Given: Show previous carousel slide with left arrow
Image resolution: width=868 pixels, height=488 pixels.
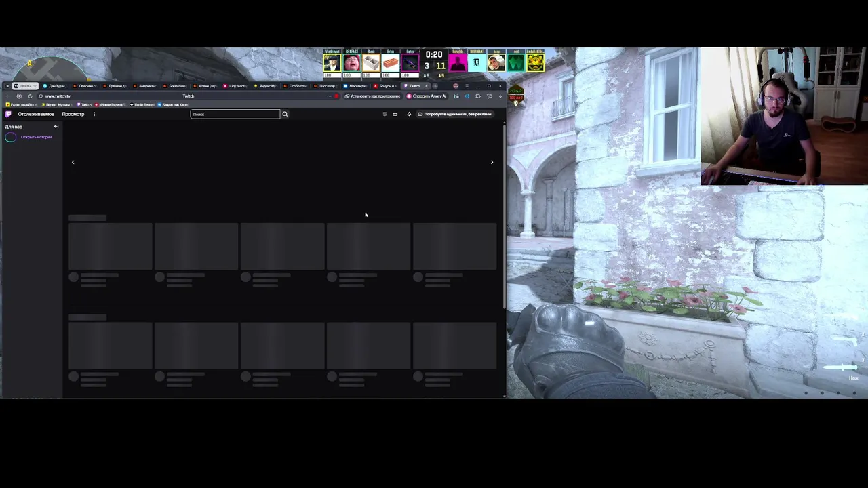Looking at the screenshot, I should tap(73, 162).
